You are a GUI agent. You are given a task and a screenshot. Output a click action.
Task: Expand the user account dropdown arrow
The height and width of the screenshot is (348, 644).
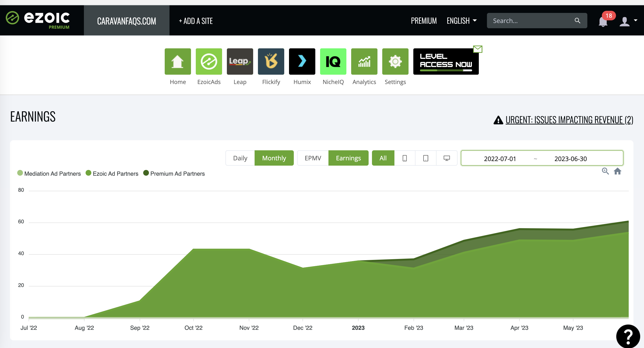[635, 20]
